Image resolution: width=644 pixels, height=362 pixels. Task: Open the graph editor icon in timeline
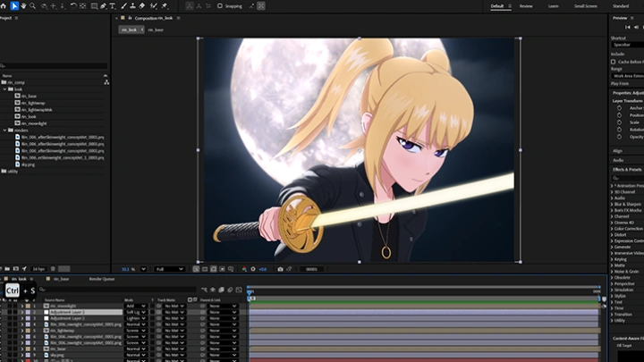pyautogui.click(x=239, y=290)
